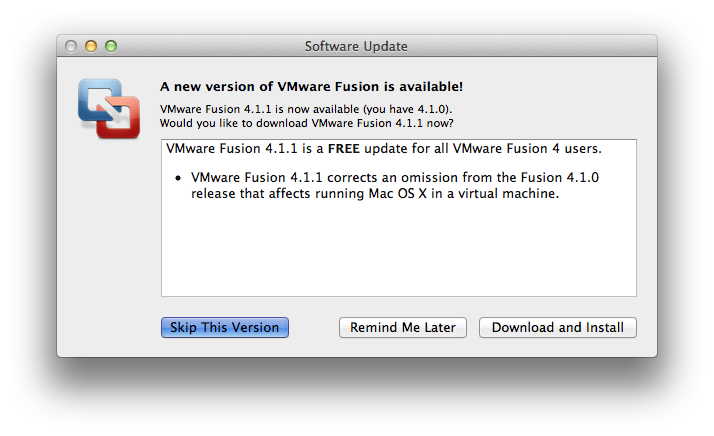Image resolution: width=714 pixels, height=436 pixels.
Task: Click the VMware Fusion application icon
Action: click(108, 107)
